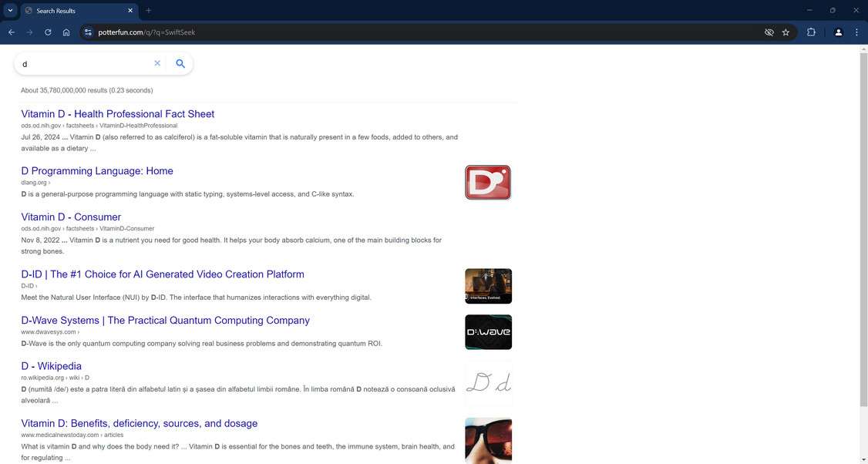
Task: Open the three-dot browser menu
Action: coord(856,32)
